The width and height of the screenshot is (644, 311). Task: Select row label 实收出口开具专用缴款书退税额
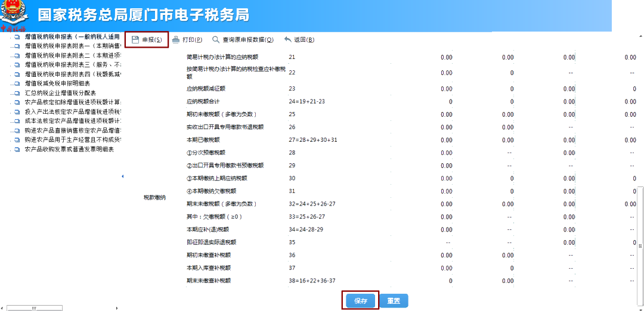pos(225,127)
